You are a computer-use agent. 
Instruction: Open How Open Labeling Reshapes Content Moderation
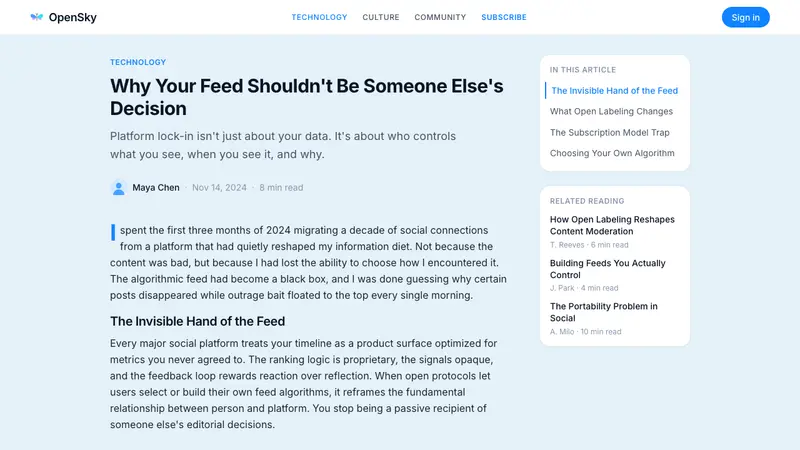612,226
